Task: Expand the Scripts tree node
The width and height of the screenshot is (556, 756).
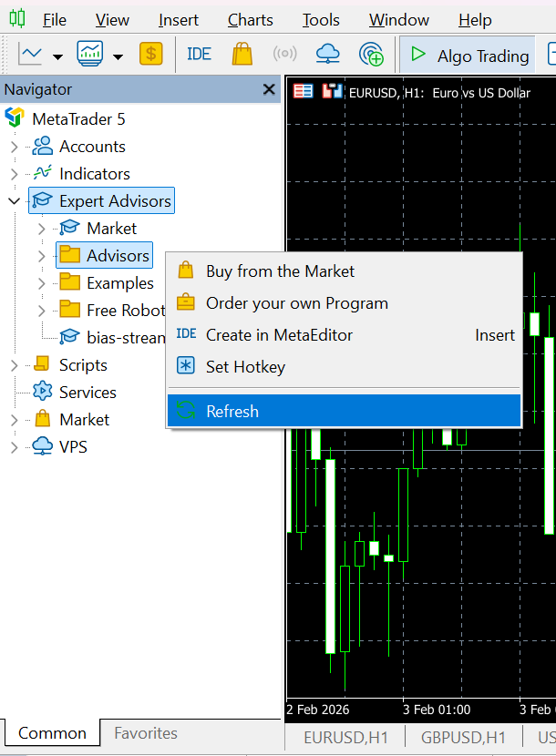Action: [14, 365]
